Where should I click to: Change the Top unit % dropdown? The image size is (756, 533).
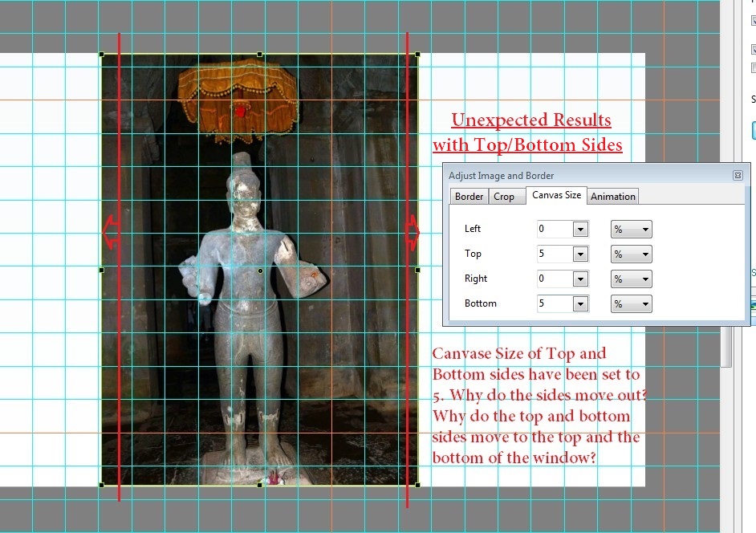pyautogui.click(x=631, y=254)
